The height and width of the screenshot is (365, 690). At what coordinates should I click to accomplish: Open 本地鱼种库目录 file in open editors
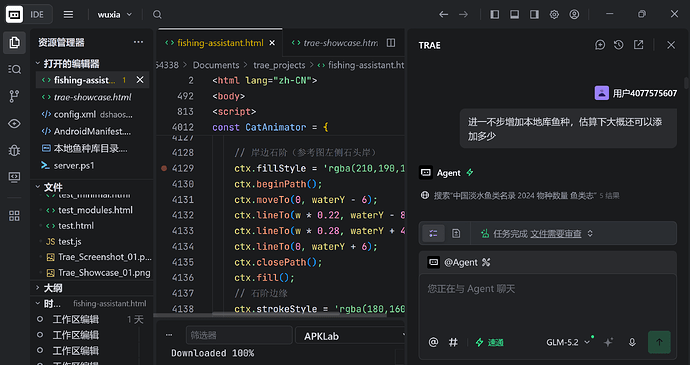92,148
